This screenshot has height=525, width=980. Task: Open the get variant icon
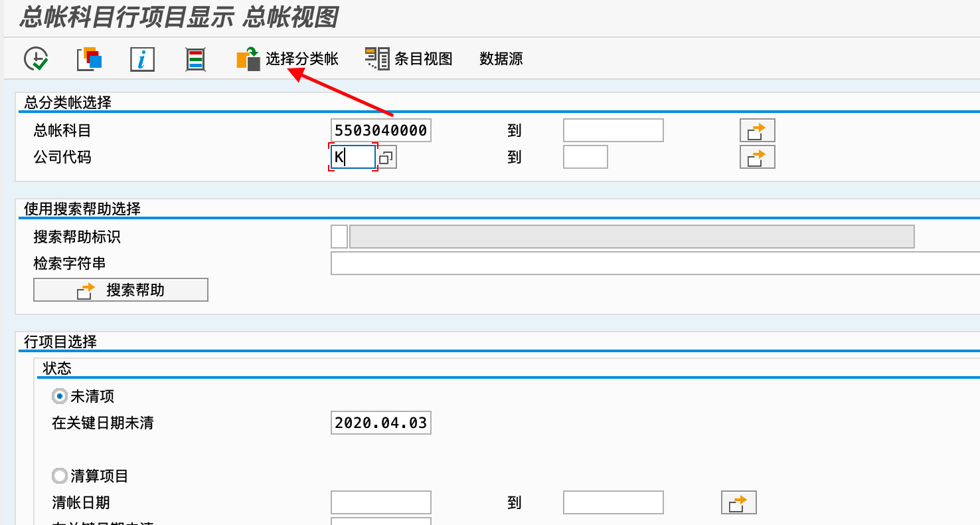[89, 58]
